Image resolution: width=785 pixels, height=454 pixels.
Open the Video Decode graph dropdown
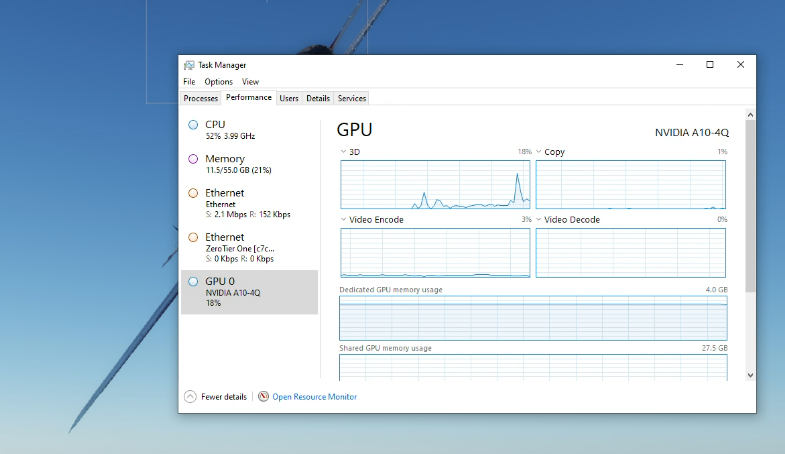[539, 219]
